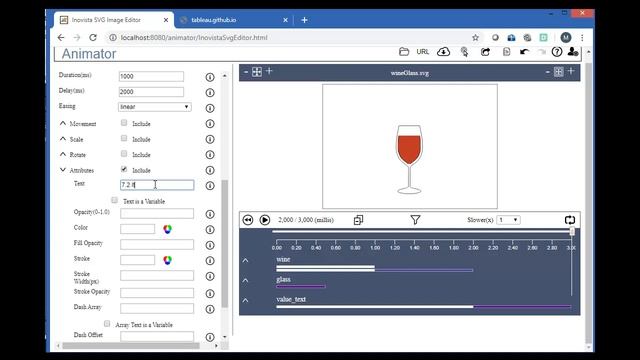
Task: Open file folder icon in Animator toolbar
Action: (404, 52)
